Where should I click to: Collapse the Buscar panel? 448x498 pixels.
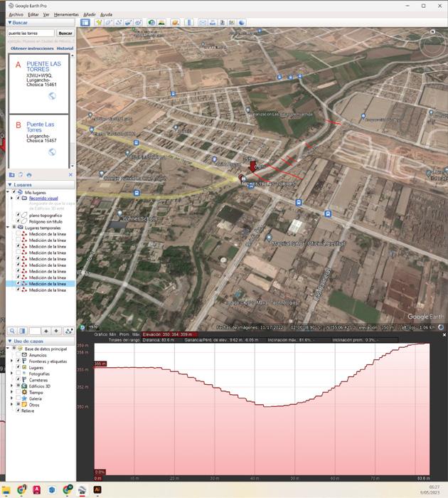tap(10, 23)
